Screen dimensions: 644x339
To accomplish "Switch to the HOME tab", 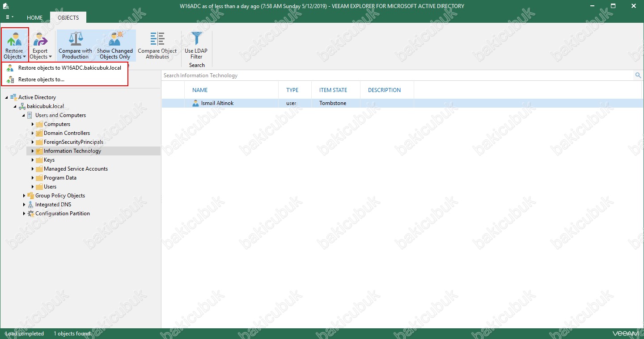I will tap(34, 18).
